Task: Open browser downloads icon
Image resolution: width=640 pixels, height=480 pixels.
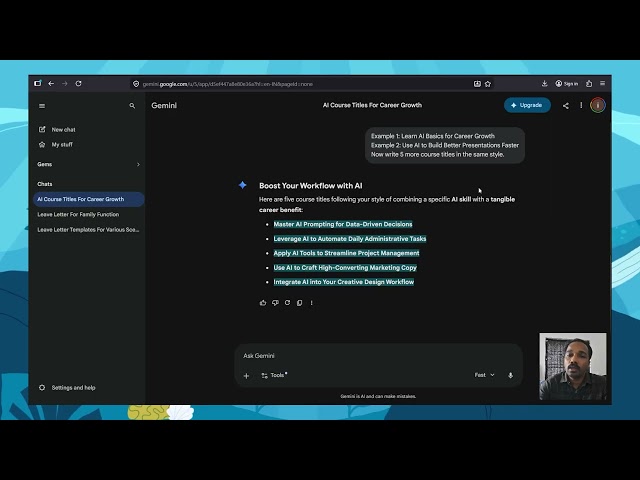Action: [544, 84]
